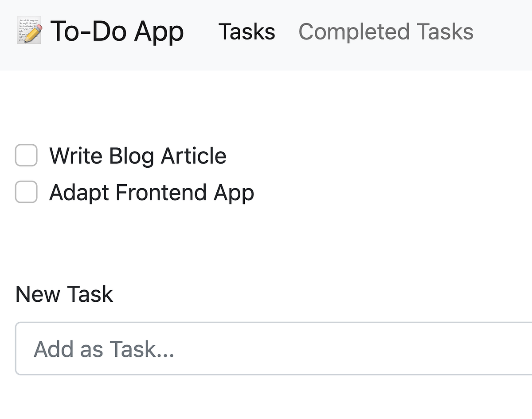Click the To-Do App title text
The width and height of the screenshot is (532, 419).
coord(117,31)
